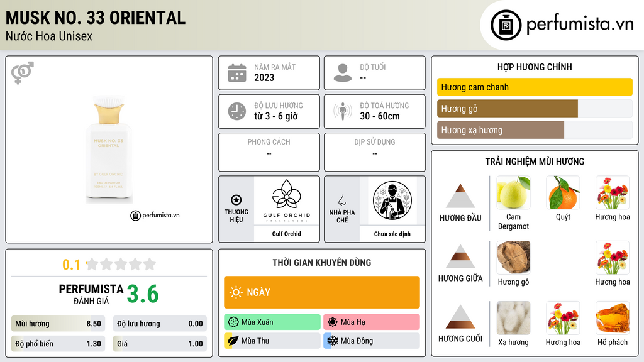Select the Xạ hương cotton image
The width and height of the screenshot is (644, 362).
[x=513, y=318]
